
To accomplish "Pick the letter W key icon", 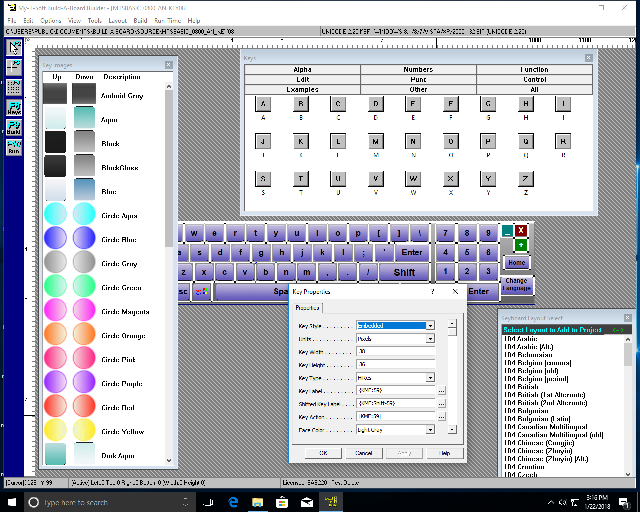I will 415,179.
